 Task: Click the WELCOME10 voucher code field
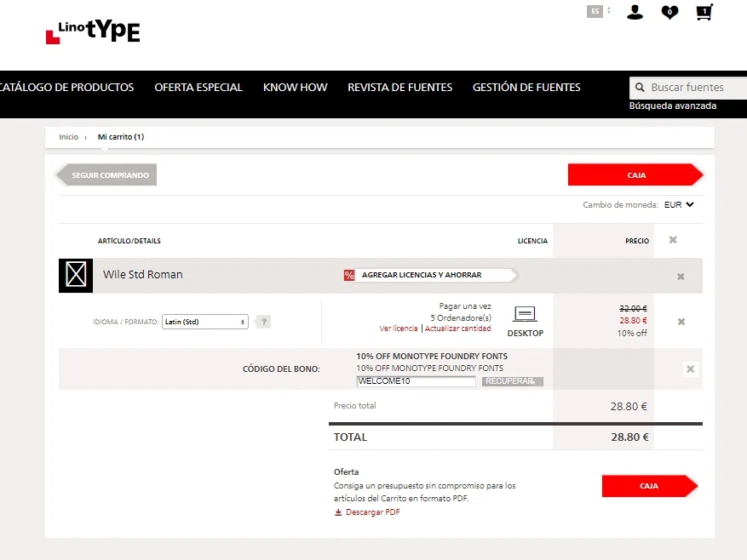416,381
